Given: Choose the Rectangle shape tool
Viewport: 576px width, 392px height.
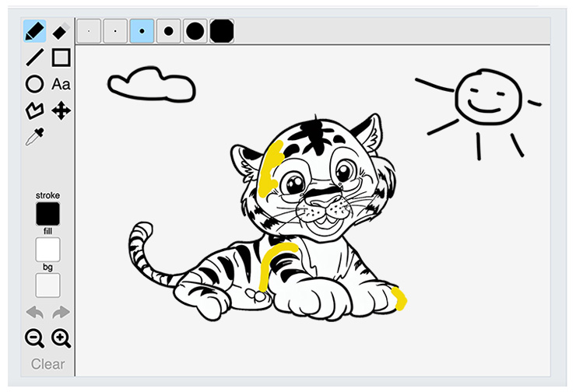Looking at the screenshot, I should coord(61,58).
